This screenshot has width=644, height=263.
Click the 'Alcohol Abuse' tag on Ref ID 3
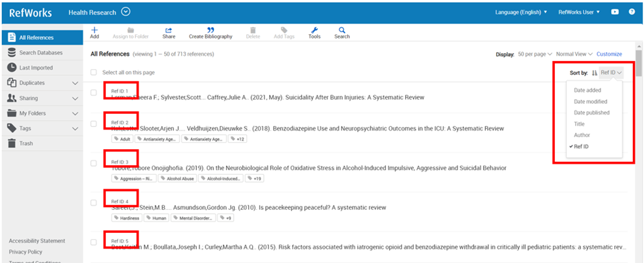click(177, 179)
